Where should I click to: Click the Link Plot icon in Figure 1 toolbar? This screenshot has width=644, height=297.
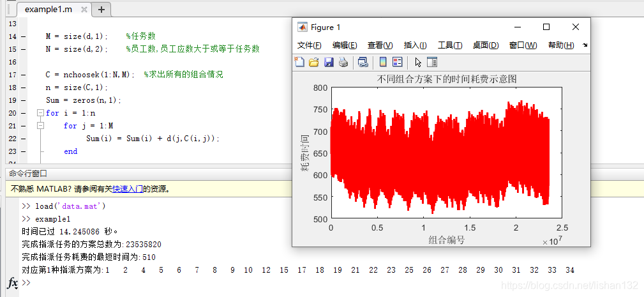[x=363, y=62]
